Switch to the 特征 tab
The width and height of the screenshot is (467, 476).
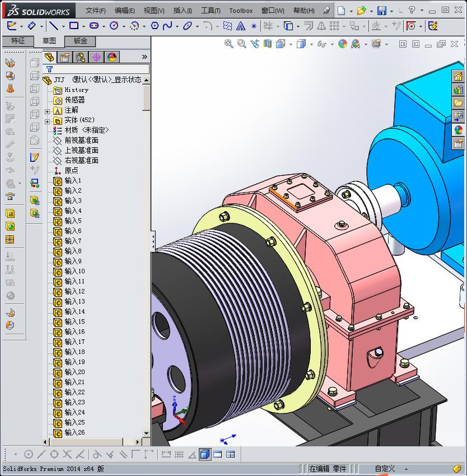pos(17,41)
